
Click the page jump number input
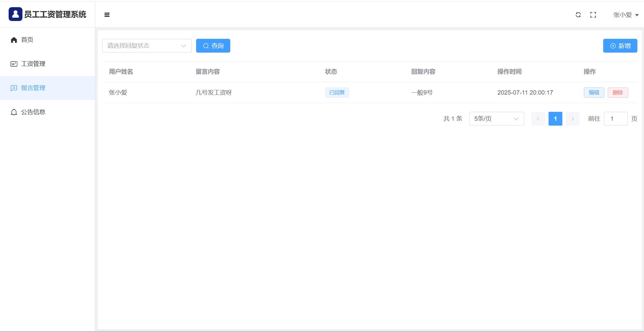(x=615, y=119)
